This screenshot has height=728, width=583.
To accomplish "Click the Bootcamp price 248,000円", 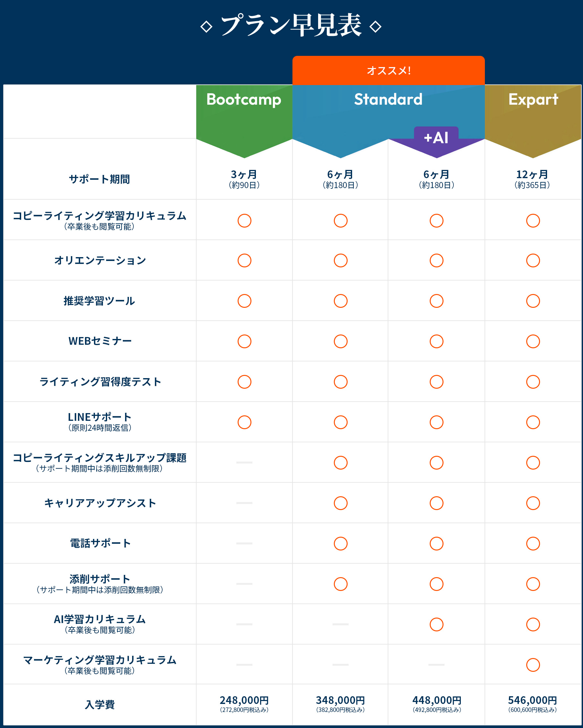I will coord(244,700).
